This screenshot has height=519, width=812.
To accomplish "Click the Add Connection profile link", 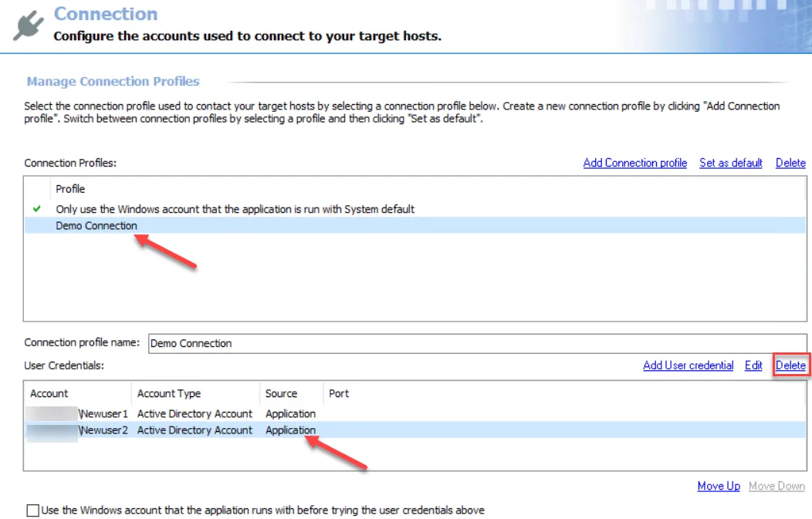I will pos(635,163).
